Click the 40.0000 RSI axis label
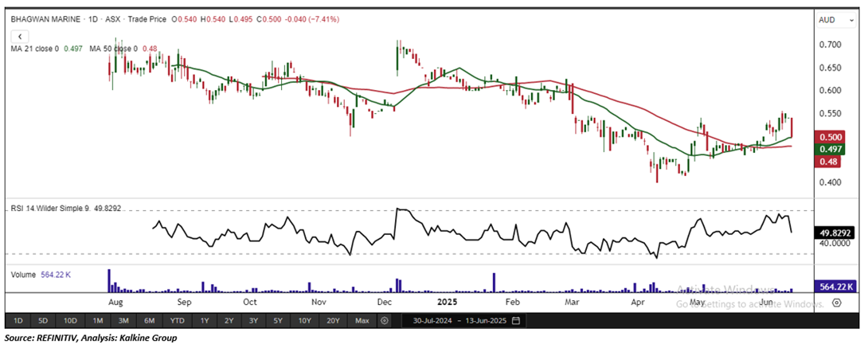 click(835, 243)
